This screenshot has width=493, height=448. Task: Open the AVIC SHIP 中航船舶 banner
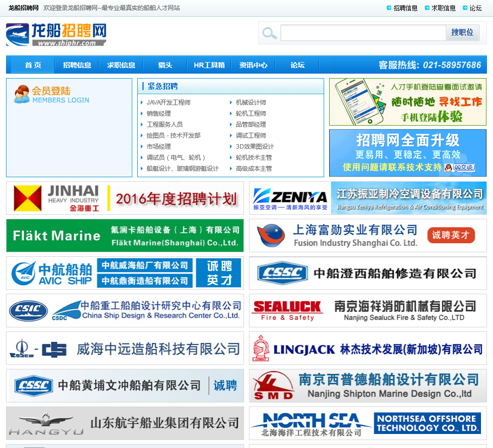pos(125,273)
